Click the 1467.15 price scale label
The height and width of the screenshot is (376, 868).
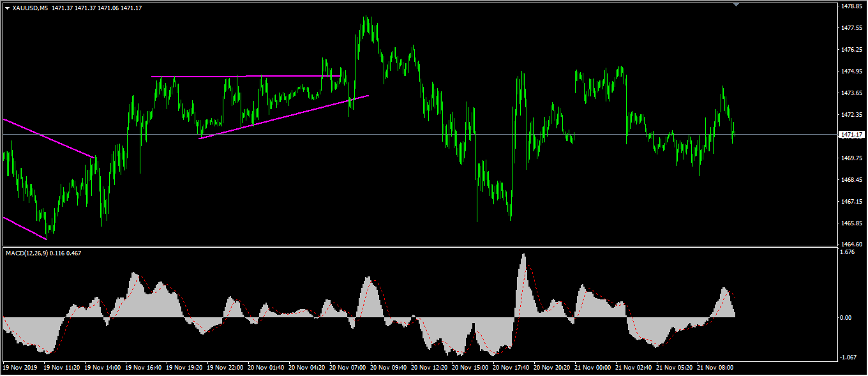click(852, 202)
